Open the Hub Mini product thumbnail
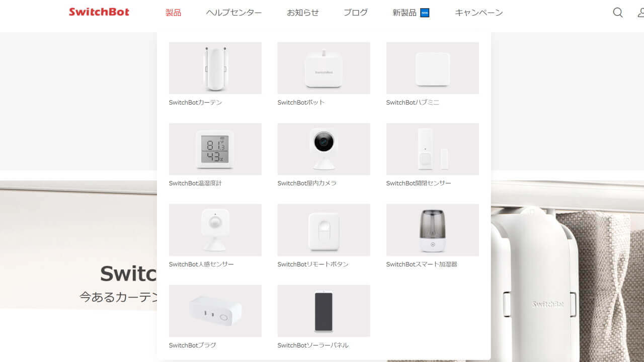Image resolution: width=644 pixels, height=362 pixels. pyautogui.click(x=433, y=68)
